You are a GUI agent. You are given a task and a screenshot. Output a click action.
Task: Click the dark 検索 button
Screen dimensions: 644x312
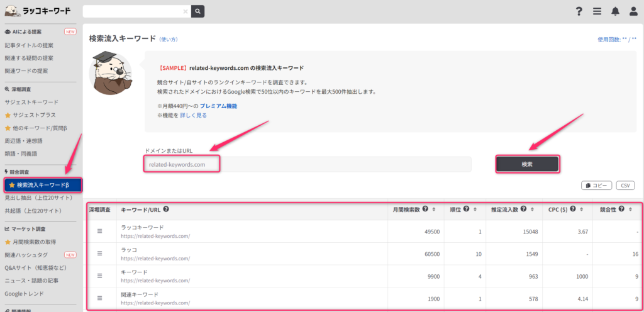[528, 164]
